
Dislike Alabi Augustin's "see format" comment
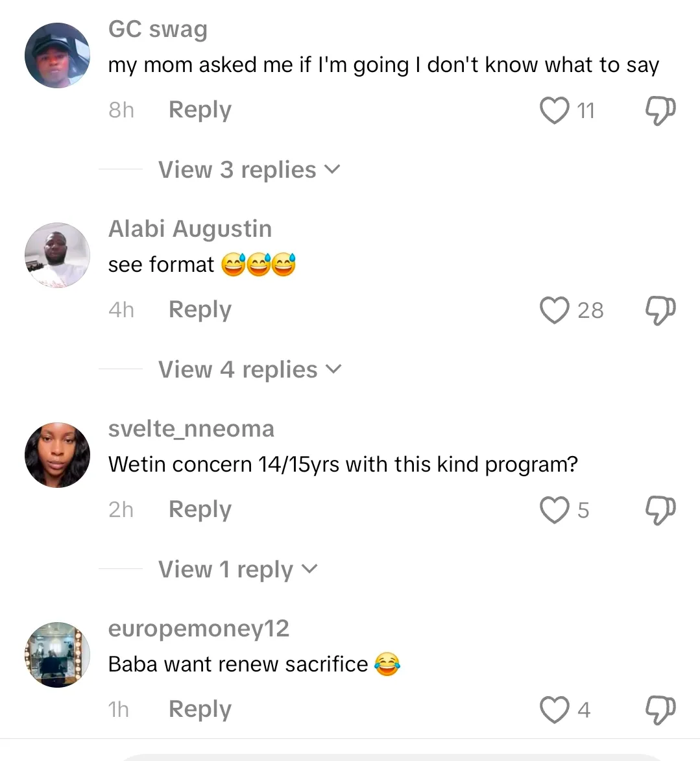660,311
